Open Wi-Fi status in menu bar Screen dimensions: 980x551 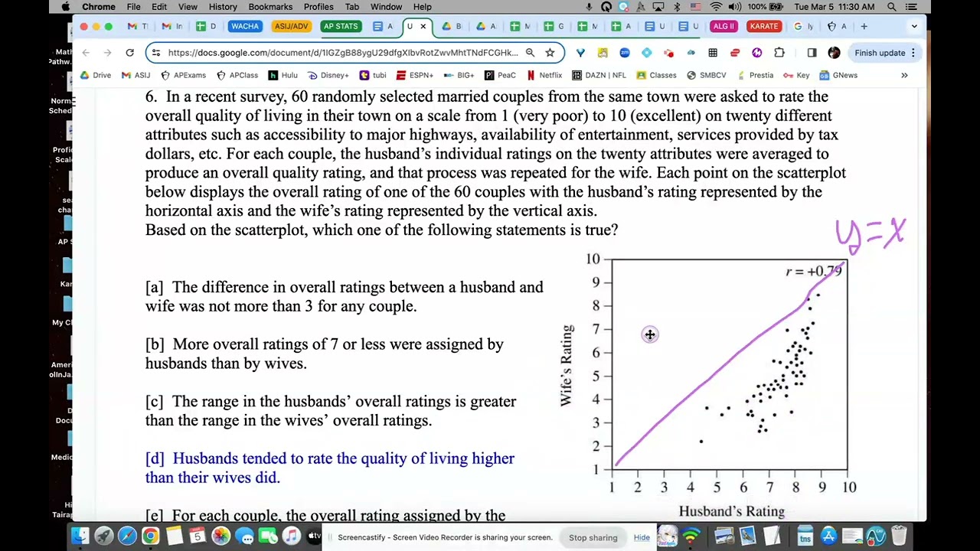716,7
